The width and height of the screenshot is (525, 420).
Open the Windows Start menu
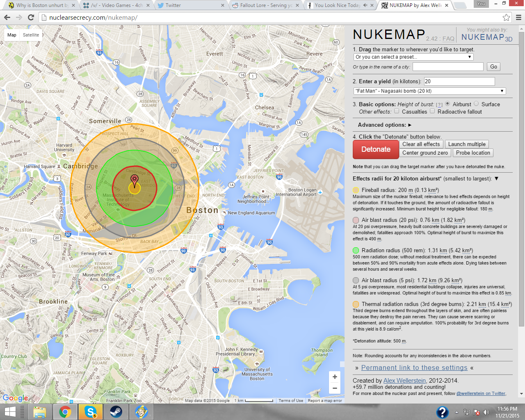point(10,412)
